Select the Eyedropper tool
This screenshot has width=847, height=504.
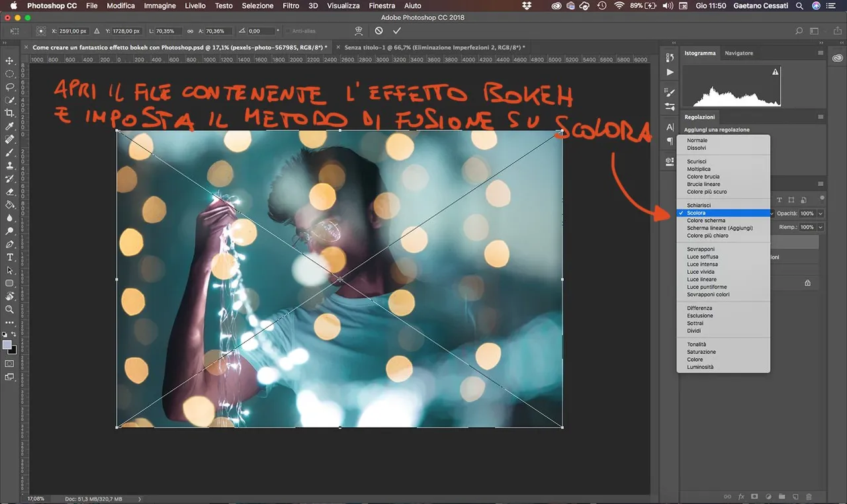(10, 126)
